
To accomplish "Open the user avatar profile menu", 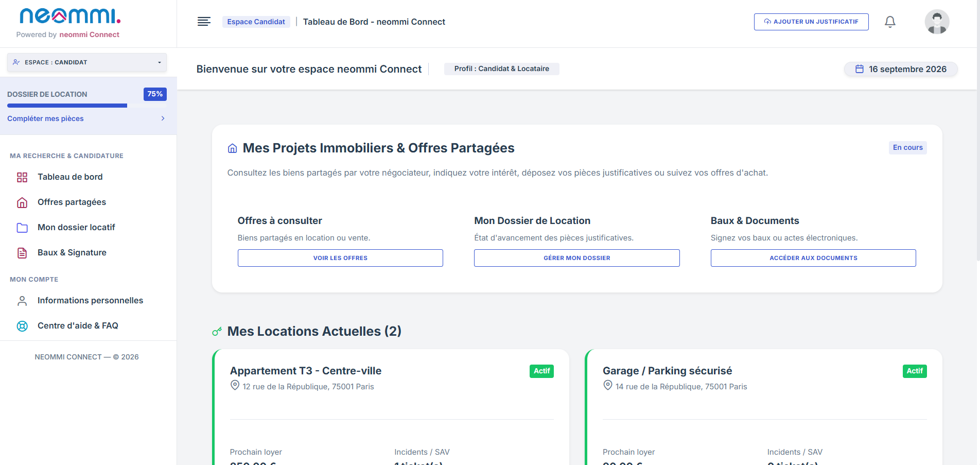I will (x=937, y=22).
